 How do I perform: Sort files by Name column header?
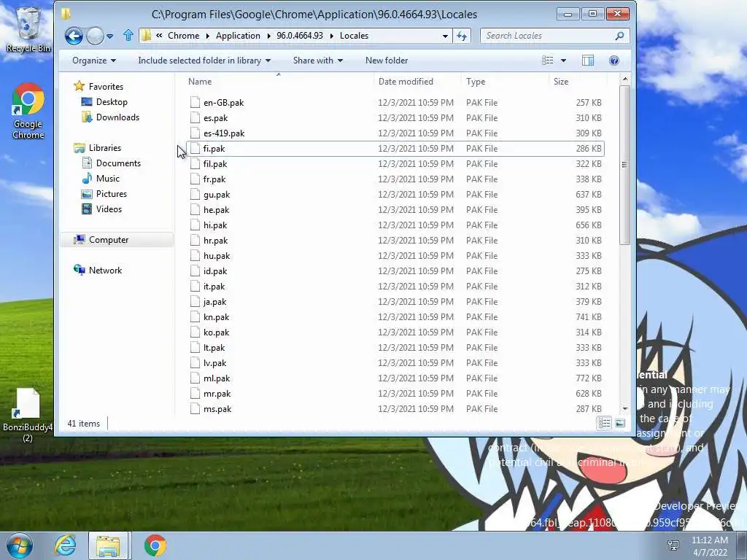[x=279, y=82]
